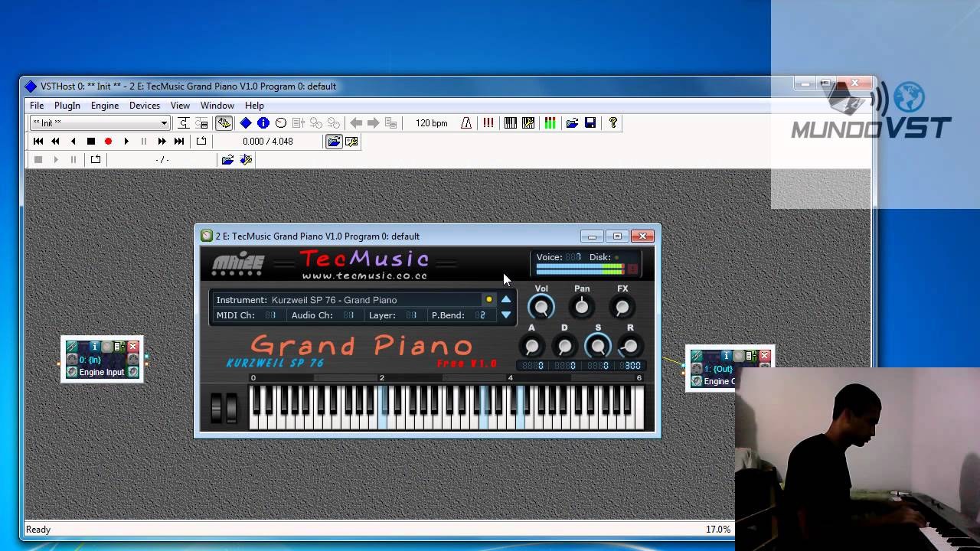Skip to start in player transport
This screenshot has width=980, height=551.
click(x=38, y=142)
